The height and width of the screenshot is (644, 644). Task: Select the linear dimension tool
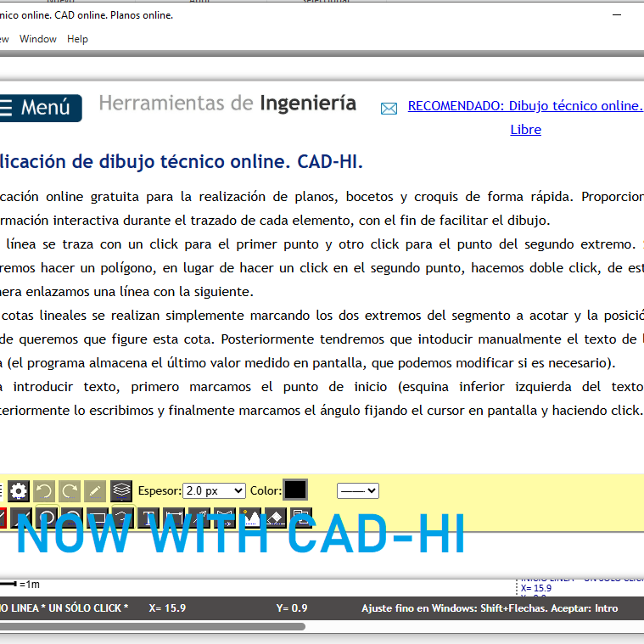174,518
